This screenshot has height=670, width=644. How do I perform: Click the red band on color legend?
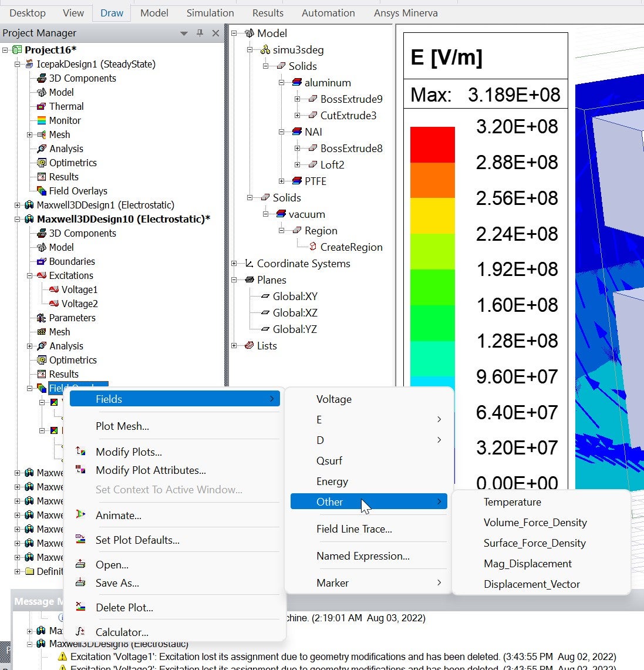click(x=432, y=144)
